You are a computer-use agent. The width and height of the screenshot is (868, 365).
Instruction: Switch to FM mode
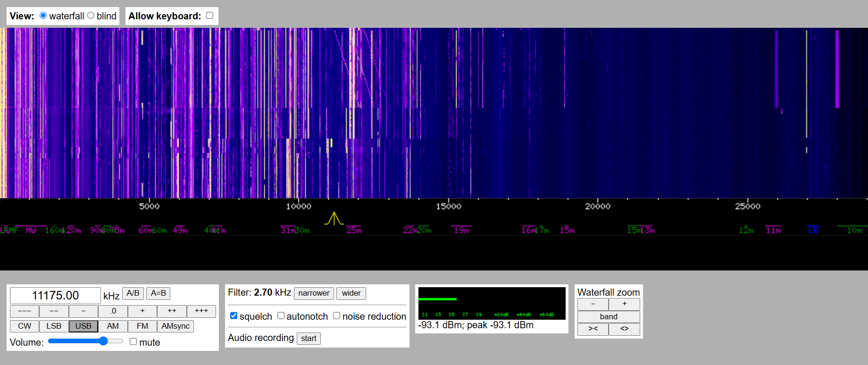click(x=142, y=326)
